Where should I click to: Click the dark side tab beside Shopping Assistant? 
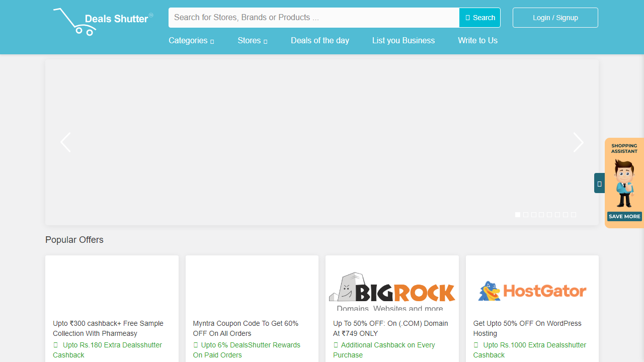pos(599,184)
